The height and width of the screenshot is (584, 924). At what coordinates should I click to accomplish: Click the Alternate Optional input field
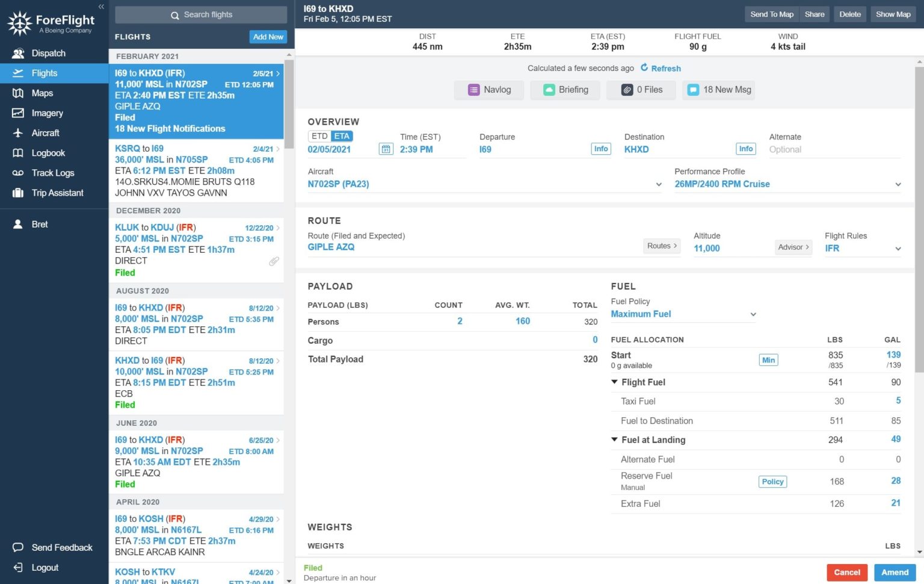point(830,149)
